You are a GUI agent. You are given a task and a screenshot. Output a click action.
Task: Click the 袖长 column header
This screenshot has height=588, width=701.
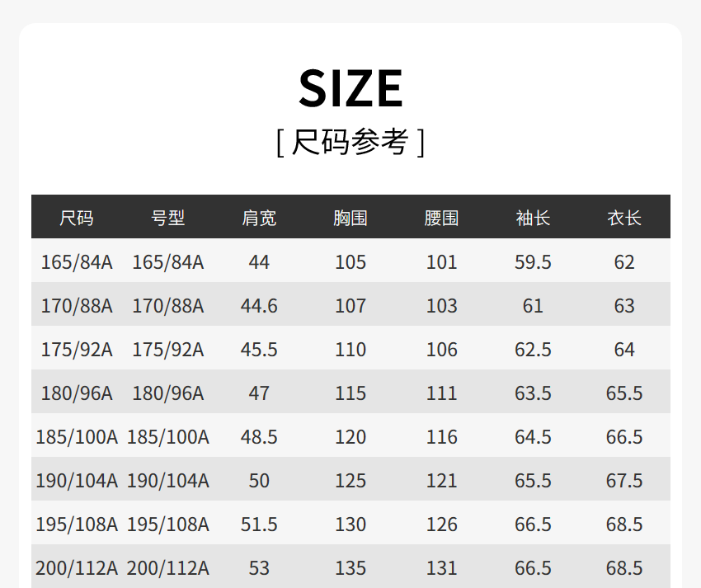[533, 218]
